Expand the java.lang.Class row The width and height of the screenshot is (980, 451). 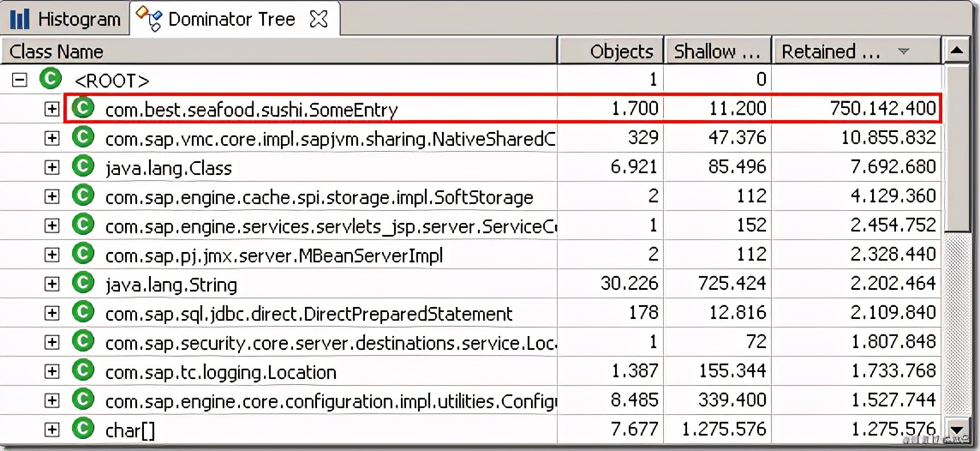(52, 167)
